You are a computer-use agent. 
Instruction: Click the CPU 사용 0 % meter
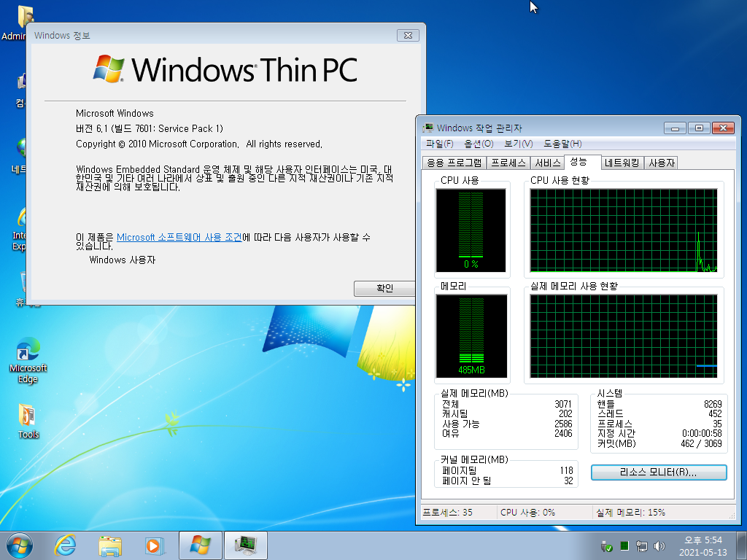point(471,230)
